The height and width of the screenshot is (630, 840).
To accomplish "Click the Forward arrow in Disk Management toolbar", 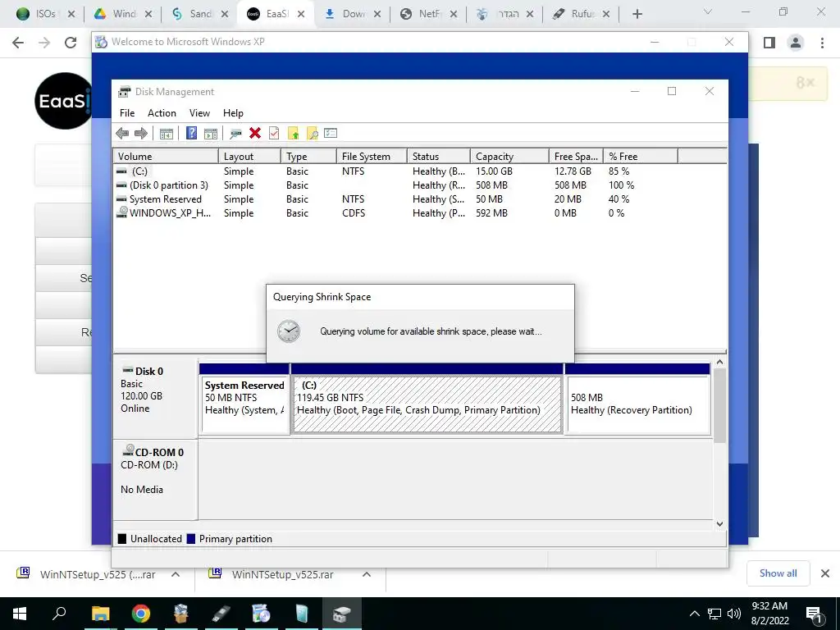I will pos(141,134).
